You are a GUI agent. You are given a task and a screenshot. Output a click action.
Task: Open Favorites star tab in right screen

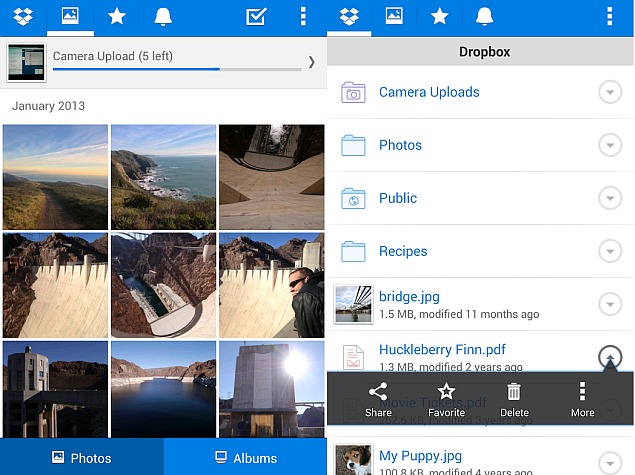pos(439,17)
